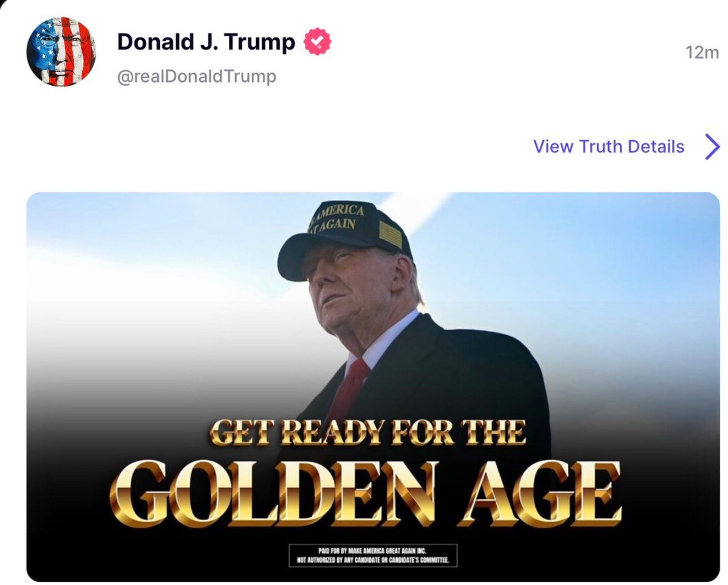
Task: Open View Truth Details link
Action: 608,146
